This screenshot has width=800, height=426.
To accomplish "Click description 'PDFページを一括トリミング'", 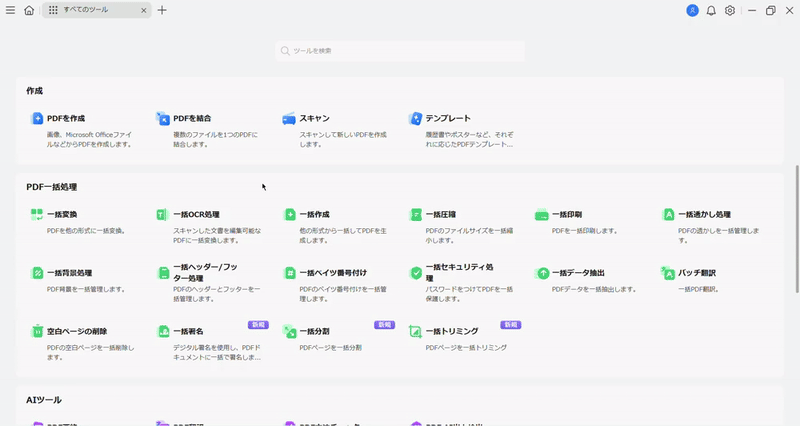I will [x=466, y=348].
